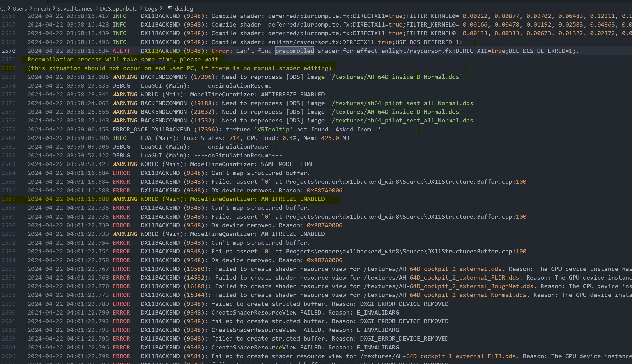Open the micah breadcrumb segment
The width and height of the screenshot is (632, 364).
pos(42,9)
